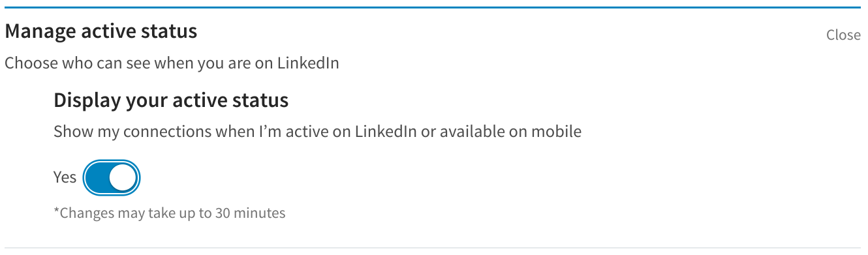Viewport: 868px width, 255px height.
Task: Click the blue filled part of the toggle
Action: (98, 177)
